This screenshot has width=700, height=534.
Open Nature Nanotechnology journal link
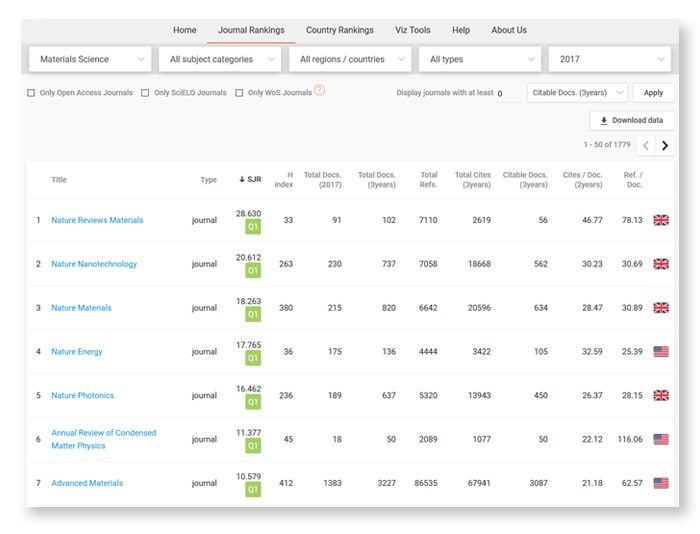pos(94,264)
